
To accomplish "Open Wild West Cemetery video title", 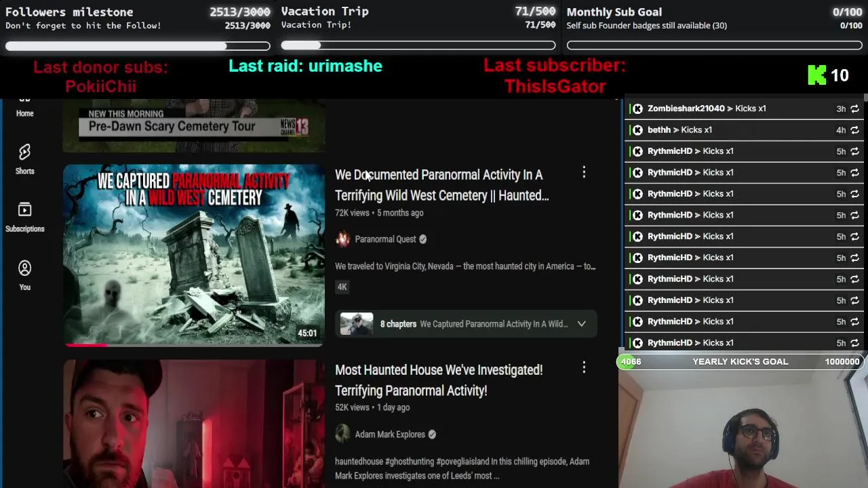I will 441,185.
